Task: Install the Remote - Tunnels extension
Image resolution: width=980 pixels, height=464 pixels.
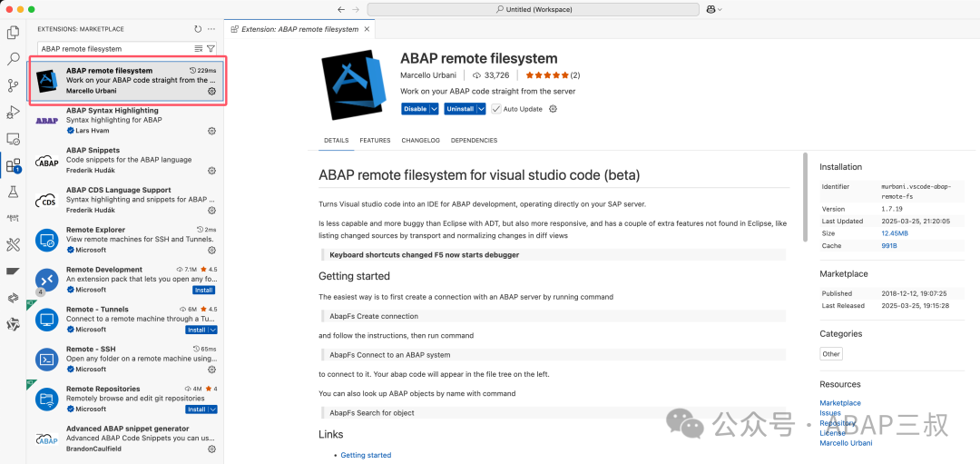Action: (197, 330)
